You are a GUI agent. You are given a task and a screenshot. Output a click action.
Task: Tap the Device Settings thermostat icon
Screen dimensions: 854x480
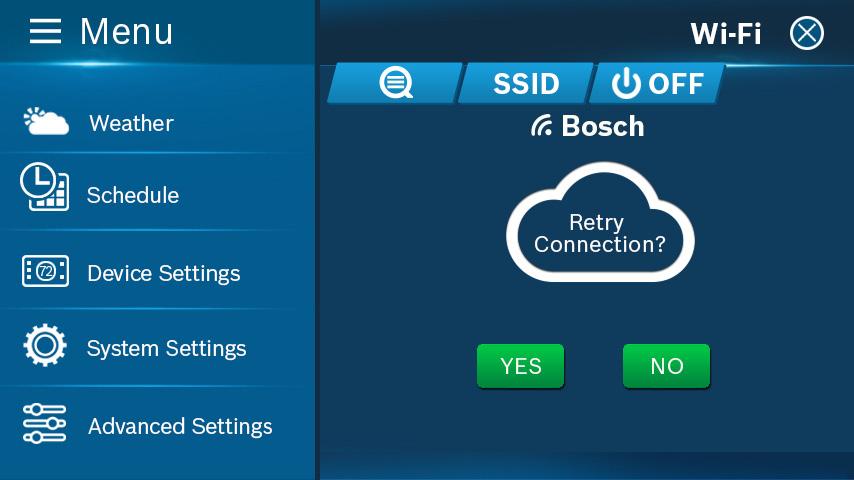click(x=45, y=271)
